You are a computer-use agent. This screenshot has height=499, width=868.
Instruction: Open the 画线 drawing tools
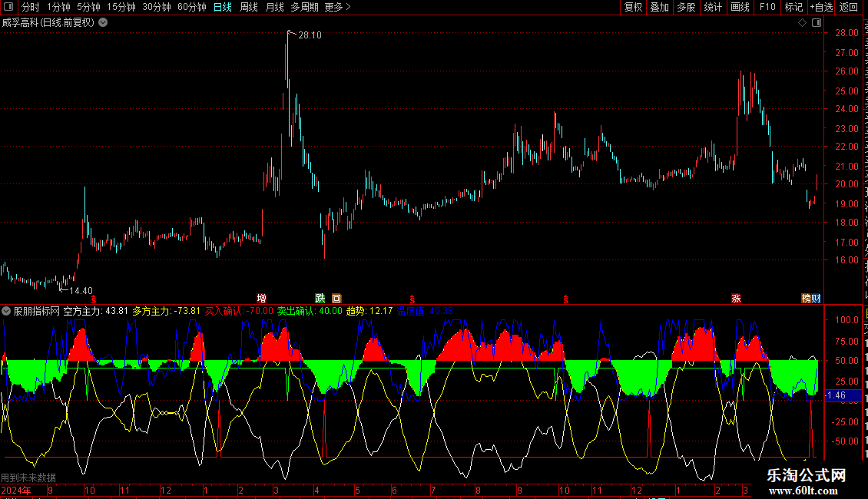pos(740,7)
